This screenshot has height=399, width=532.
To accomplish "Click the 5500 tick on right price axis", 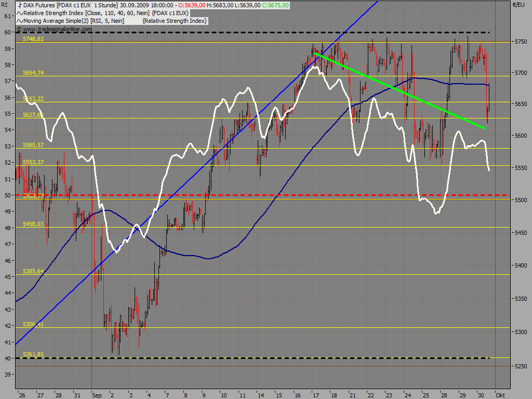I will click(x=521, y=200).
